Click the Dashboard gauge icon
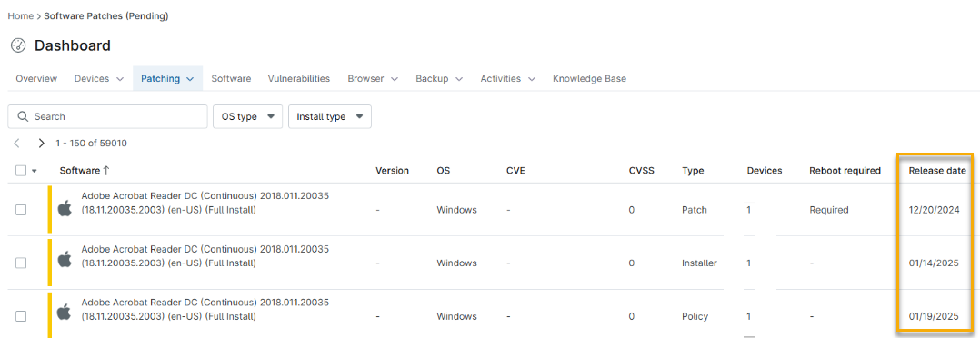The image size is (980, 338). point(18,45)
